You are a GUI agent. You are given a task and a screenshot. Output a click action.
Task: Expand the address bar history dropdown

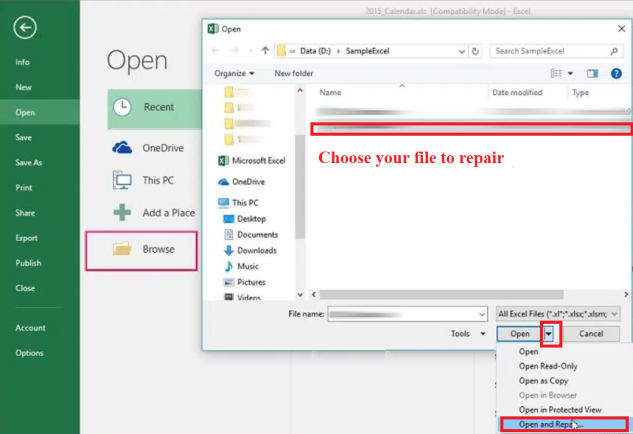462,51
